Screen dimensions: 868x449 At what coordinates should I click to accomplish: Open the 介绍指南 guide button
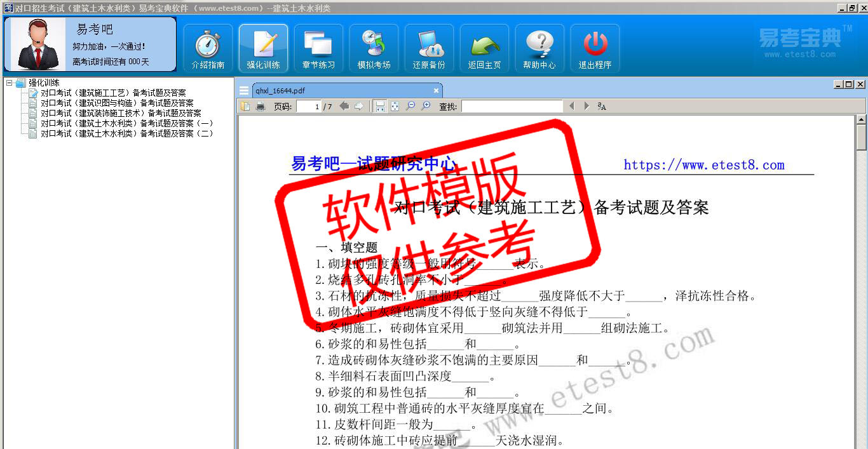pos(208,48)
